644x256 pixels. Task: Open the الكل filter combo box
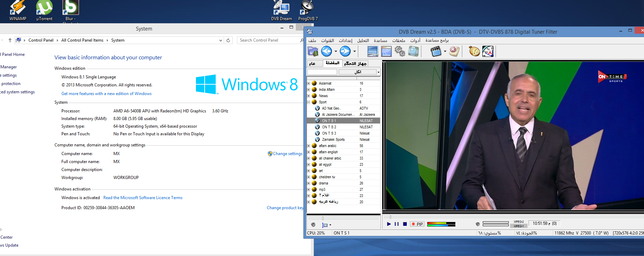click(359, 72)
